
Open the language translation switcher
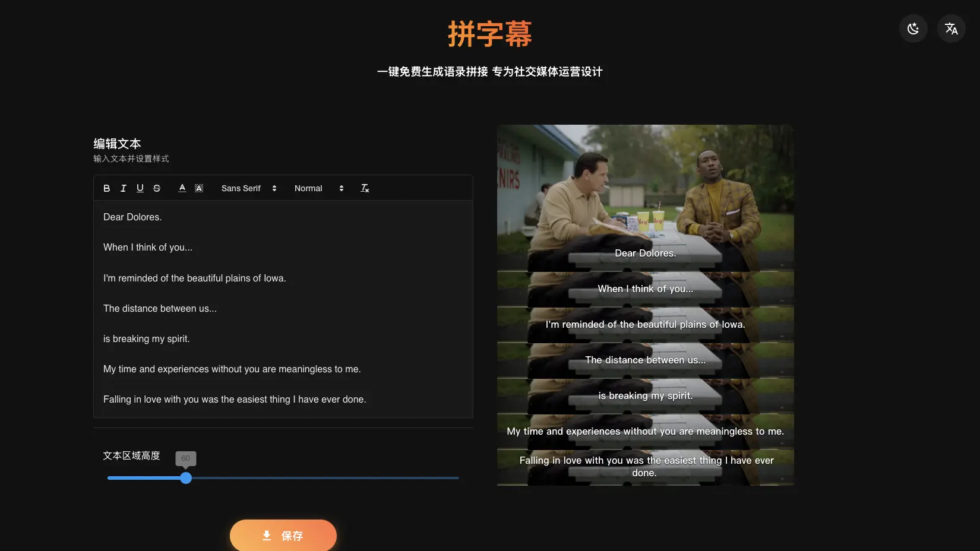click(x=951, y=28)
